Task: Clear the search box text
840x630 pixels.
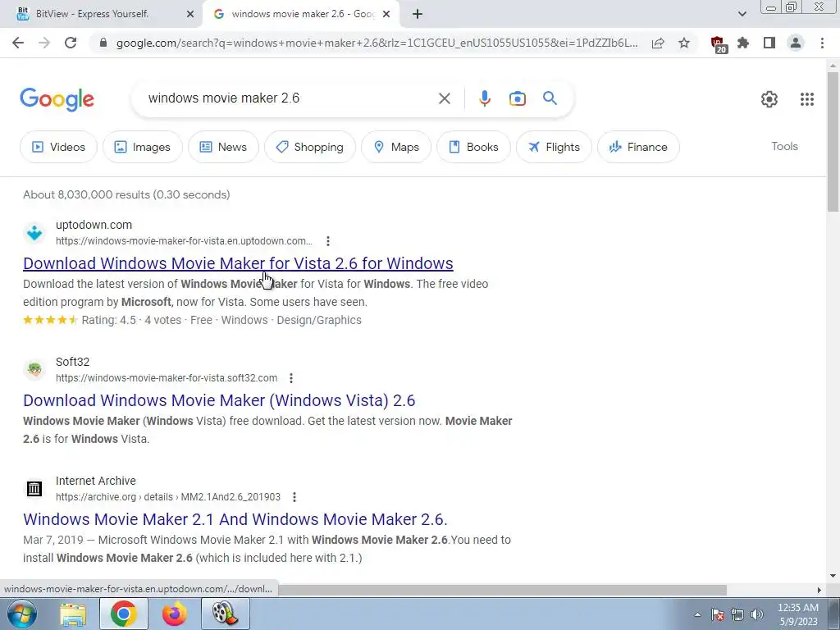Action: [x=444, y=98]
